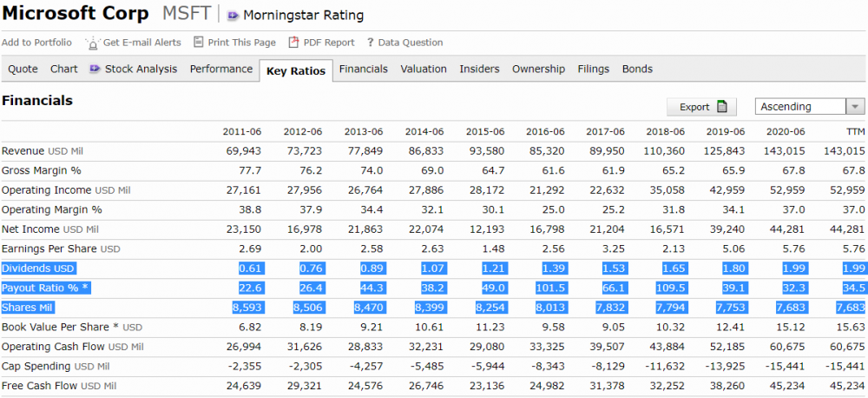This screenshot has height=398, width=868.
Task: Click the premium icon beside Stock Analysis
Action: click(x=95, y=69)
